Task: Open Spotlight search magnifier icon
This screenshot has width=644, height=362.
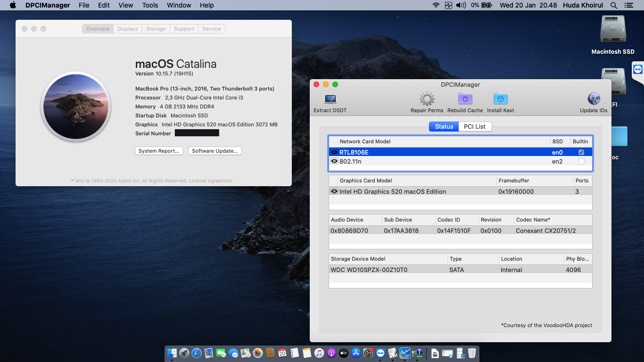Action: coord(613,5)
